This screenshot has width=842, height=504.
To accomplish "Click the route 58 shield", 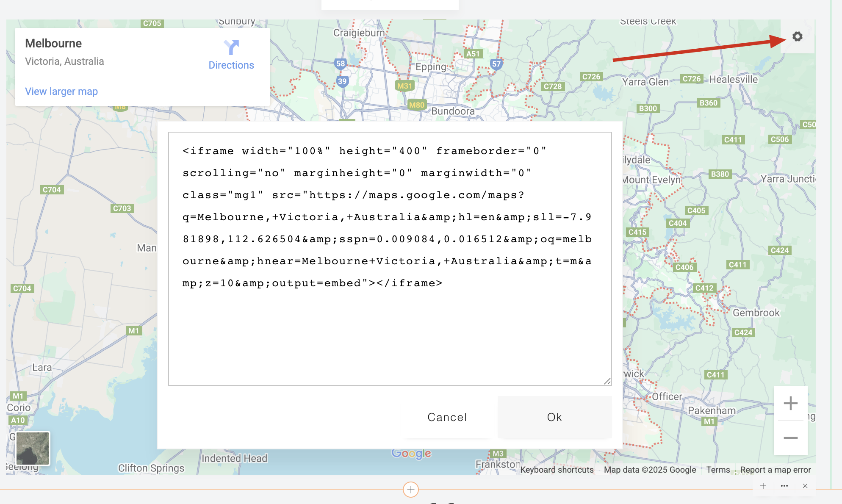I will (341, 64).
